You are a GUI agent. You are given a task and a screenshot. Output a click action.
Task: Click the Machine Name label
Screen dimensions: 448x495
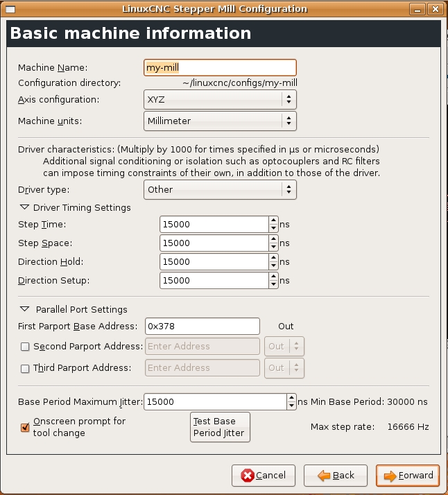[x=53, y=68]
